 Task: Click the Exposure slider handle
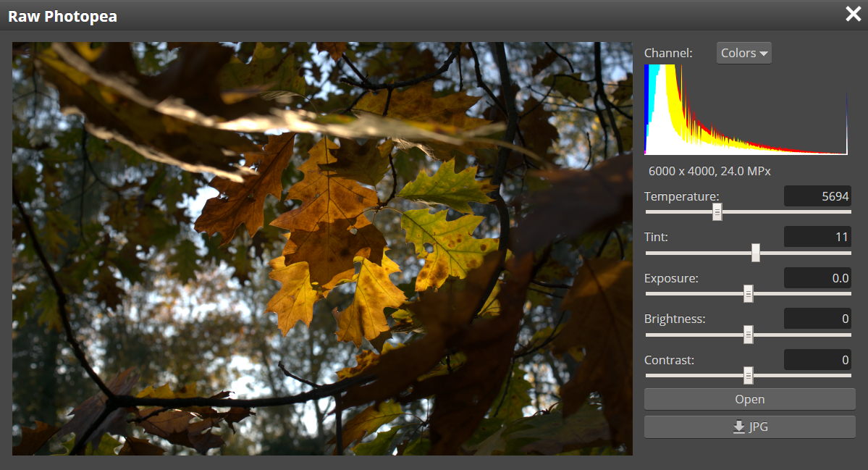pyautogui.click(x=749, y=293)
